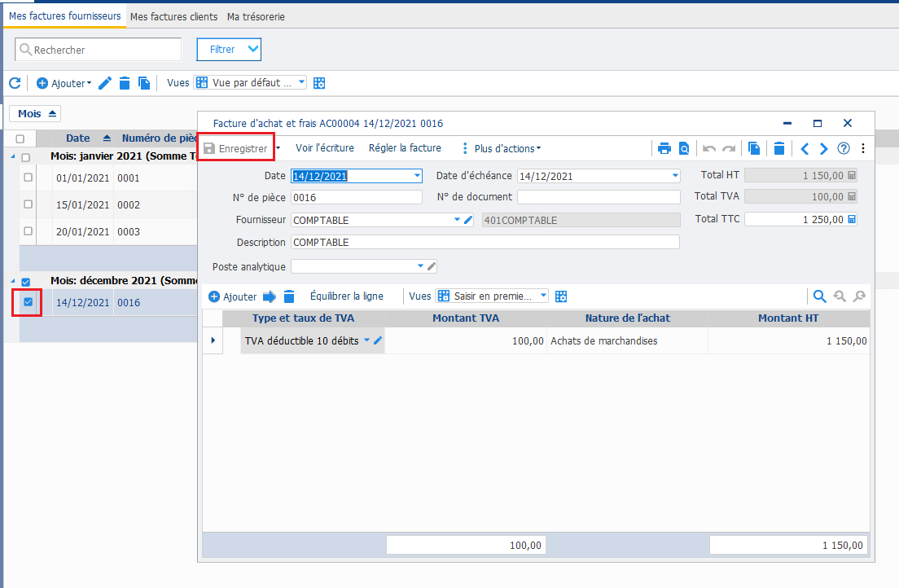Check the janvier 2021 group checkbox
This screenshot has width=899, height=588.
[x=26, y=157]
